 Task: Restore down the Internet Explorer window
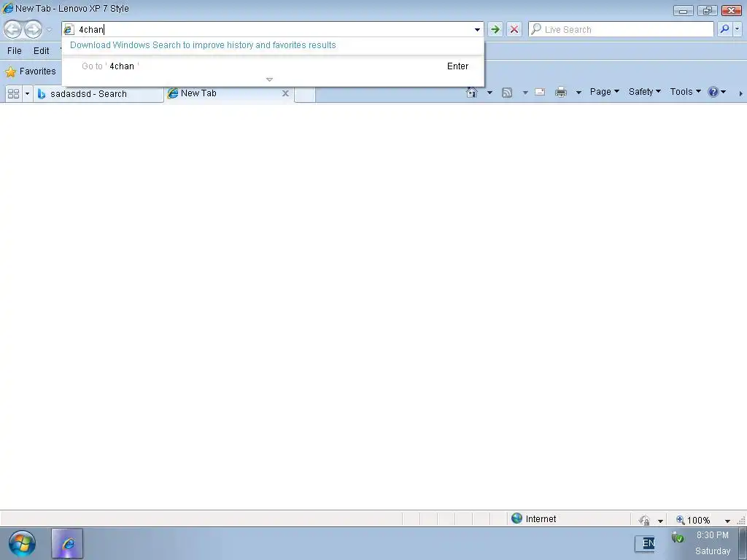point(707,10)
